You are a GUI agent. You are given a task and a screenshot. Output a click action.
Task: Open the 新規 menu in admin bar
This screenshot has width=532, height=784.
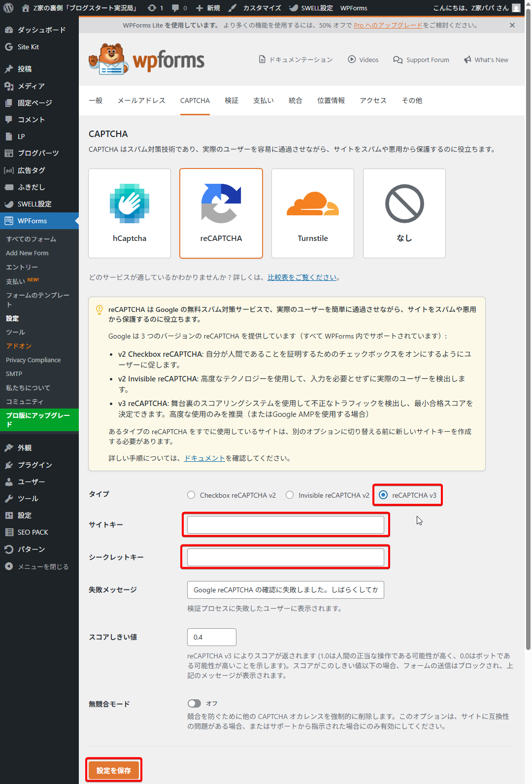pyautogui.click(x=208, y=8)
